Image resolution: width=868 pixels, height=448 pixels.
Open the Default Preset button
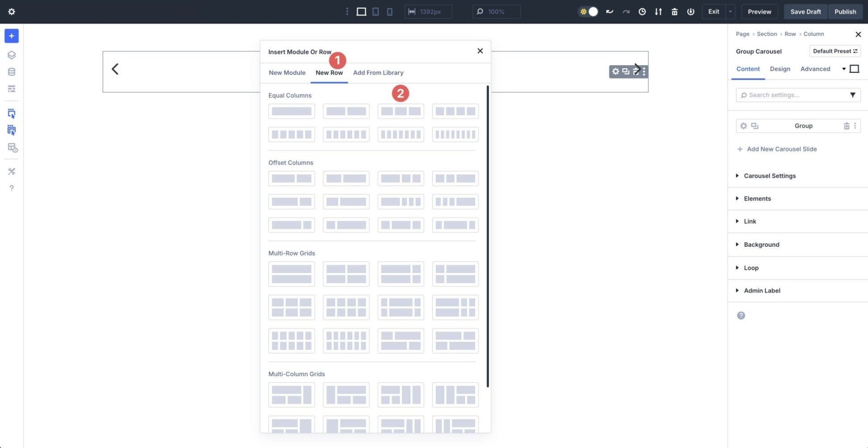click(835, 51)
